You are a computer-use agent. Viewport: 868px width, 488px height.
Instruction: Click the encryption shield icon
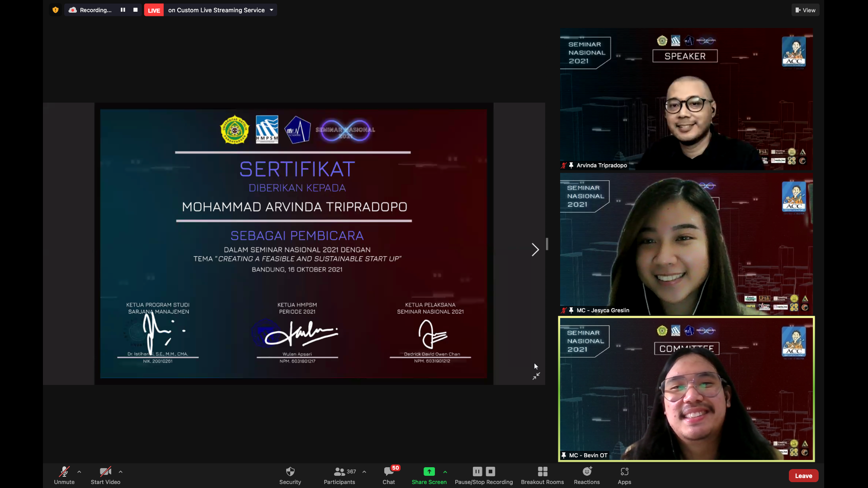(56, 10)
